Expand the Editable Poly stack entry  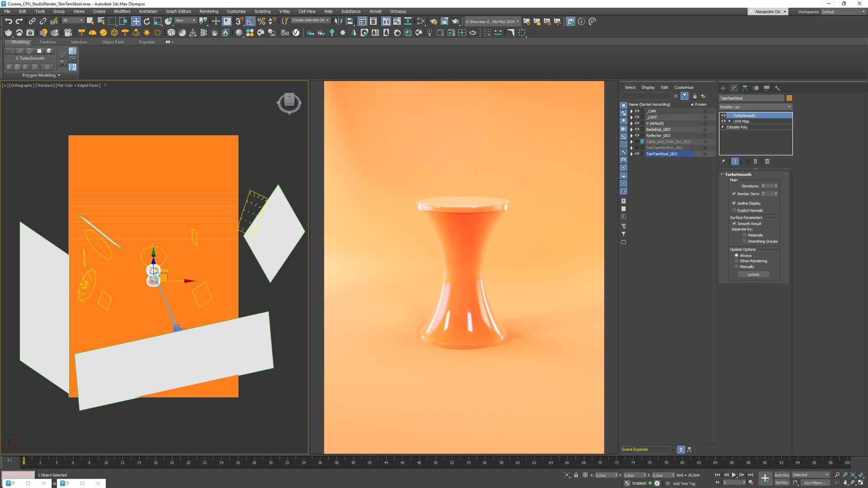point(723,127)
